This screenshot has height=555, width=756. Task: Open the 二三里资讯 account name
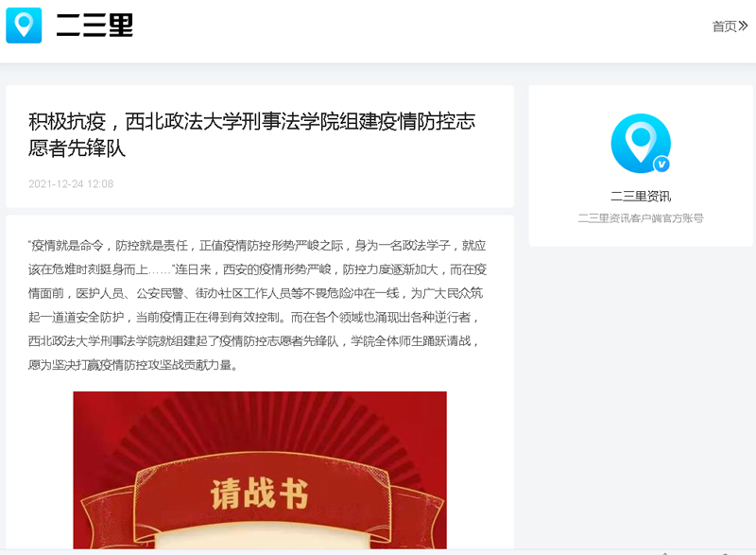tap(641, 197)
